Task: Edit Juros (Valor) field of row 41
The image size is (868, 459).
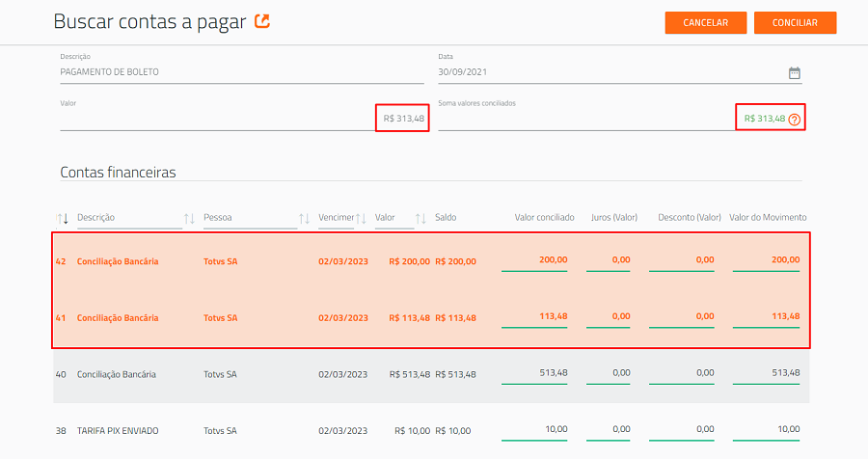Action: (608, 316)
